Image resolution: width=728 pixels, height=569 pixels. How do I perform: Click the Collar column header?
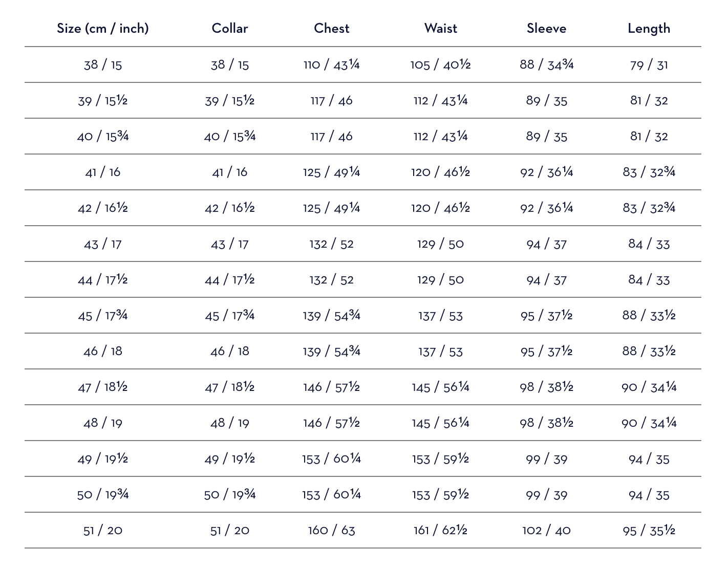pos(230,28)
